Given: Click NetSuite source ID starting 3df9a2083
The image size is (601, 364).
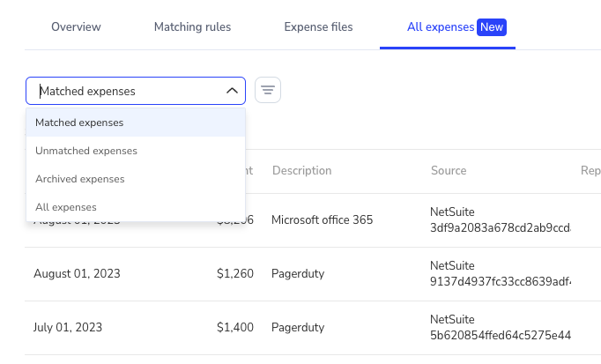Looking at the screenshot, I should pos(501,227).
